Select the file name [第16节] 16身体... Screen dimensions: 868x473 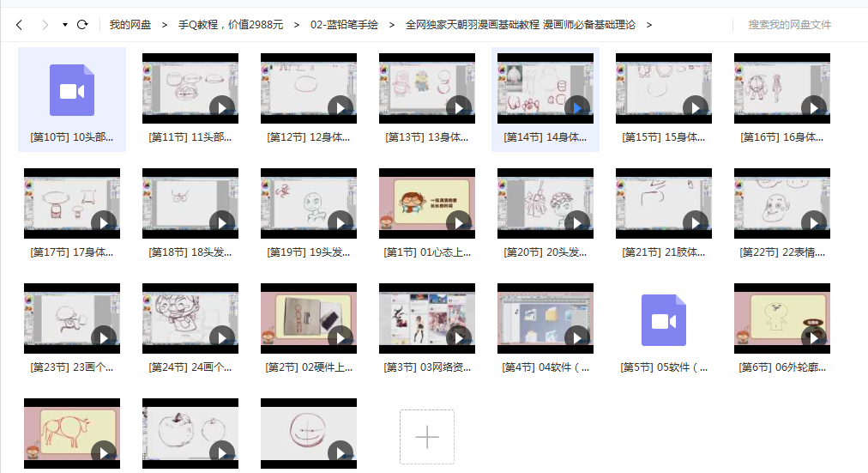pyautogui.click(x=782, y=137)
